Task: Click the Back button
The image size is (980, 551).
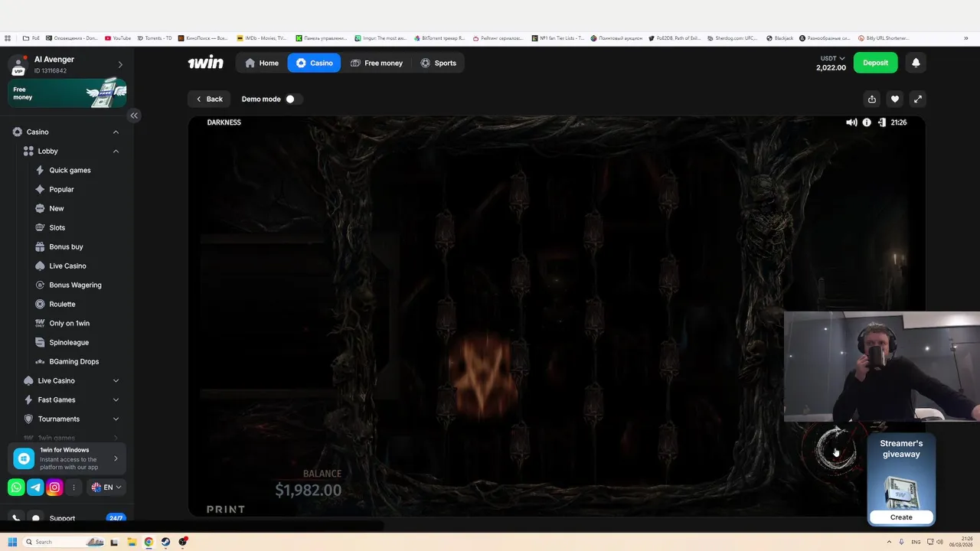Action: [209, 99]
